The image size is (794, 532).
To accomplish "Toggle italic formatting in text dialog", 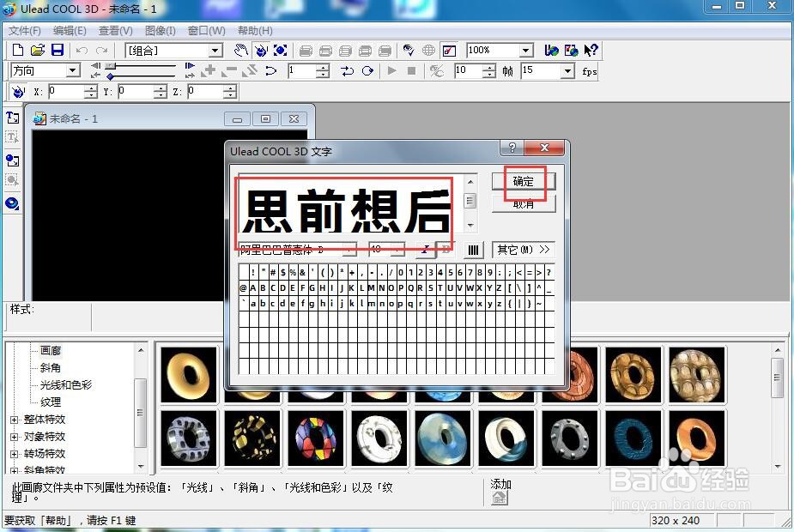I will coord(426,249).
